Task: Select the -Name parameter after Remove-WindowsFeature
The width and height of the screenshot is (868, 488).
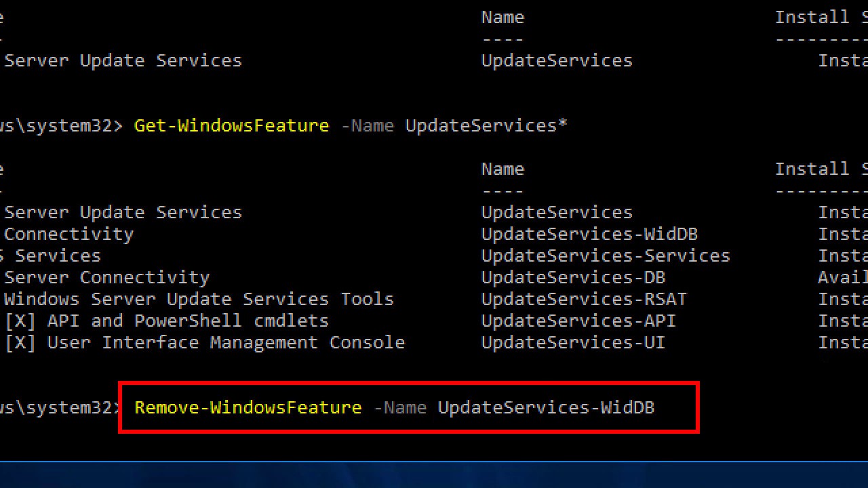Action: 399,407
